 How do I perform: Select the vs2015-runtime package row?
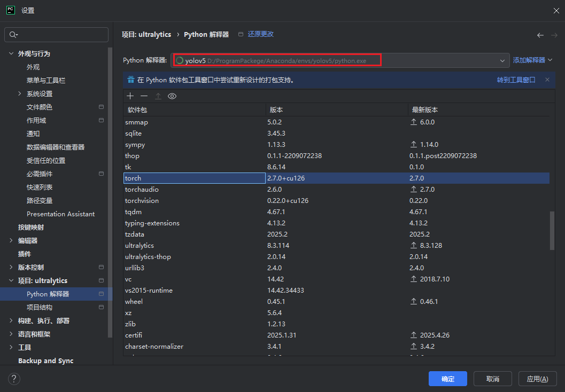pos(336,290)
